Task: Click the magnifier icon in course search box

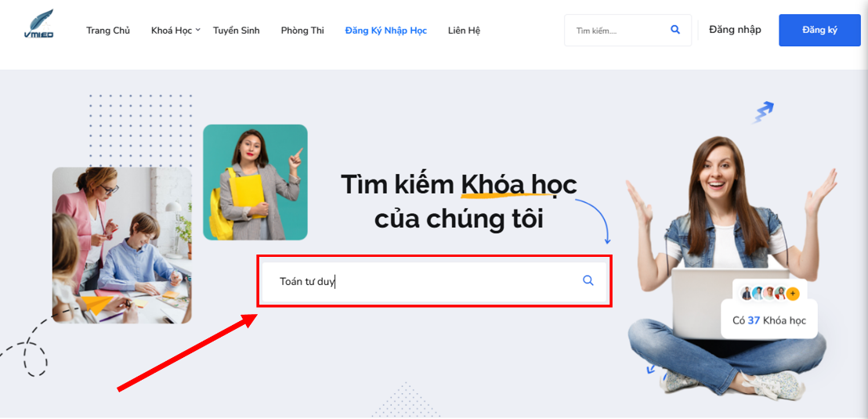Action: pos(588,280)
